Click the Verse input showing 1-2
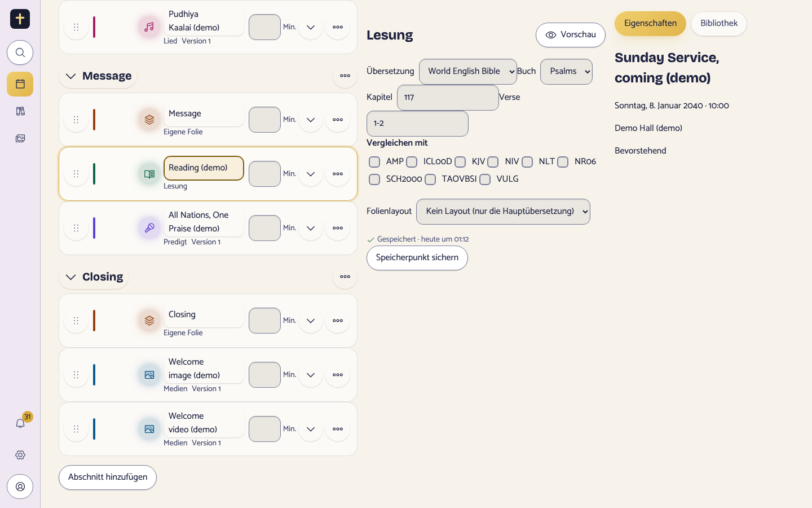This screenshot has width=812, height=508. (417, 124)
